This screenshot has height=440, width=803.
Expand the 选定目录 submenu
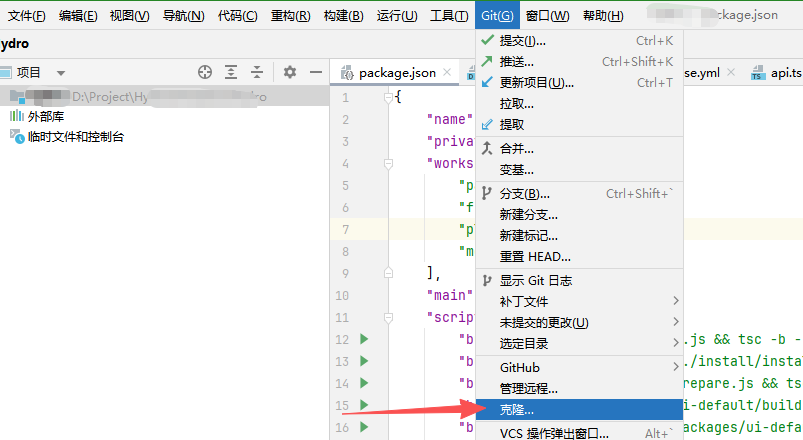(579, 344)
